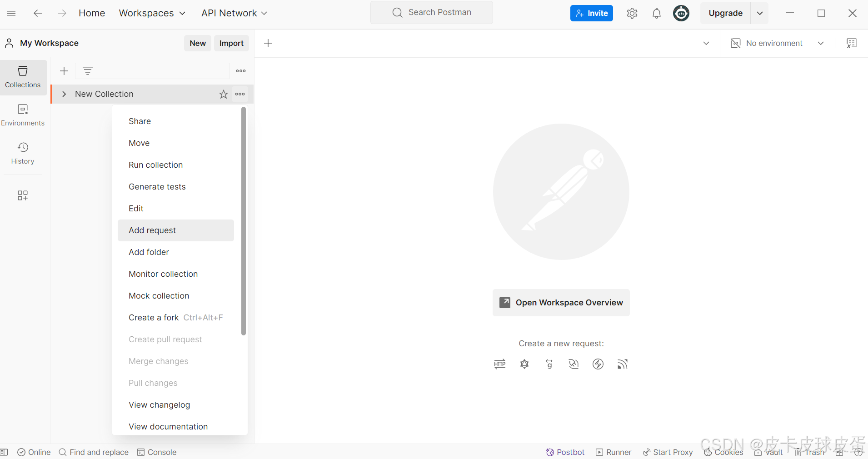Create a new Socket.IO request
Image resolution: width=868 pixels, height=459 pixels.
[598, 364]
